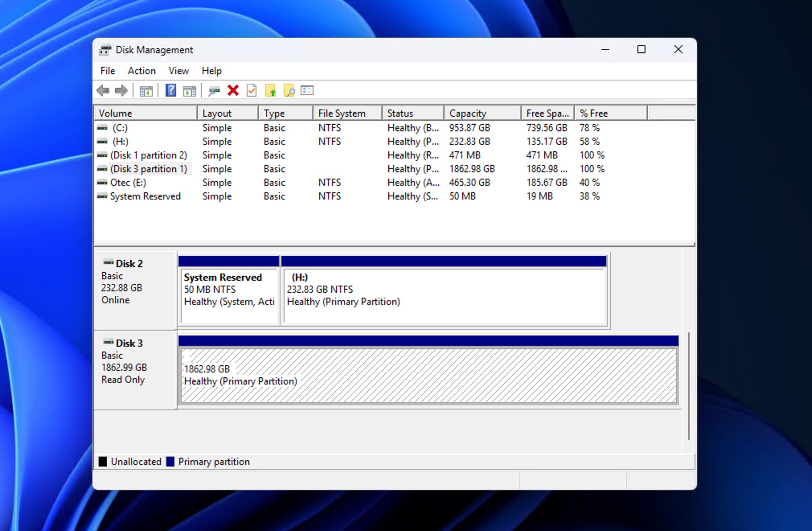Image resolution: width=812 pixels, height=531 pixels.
Task: Click the Disk 2 disk icon
Action: click(x=108, y=263)
